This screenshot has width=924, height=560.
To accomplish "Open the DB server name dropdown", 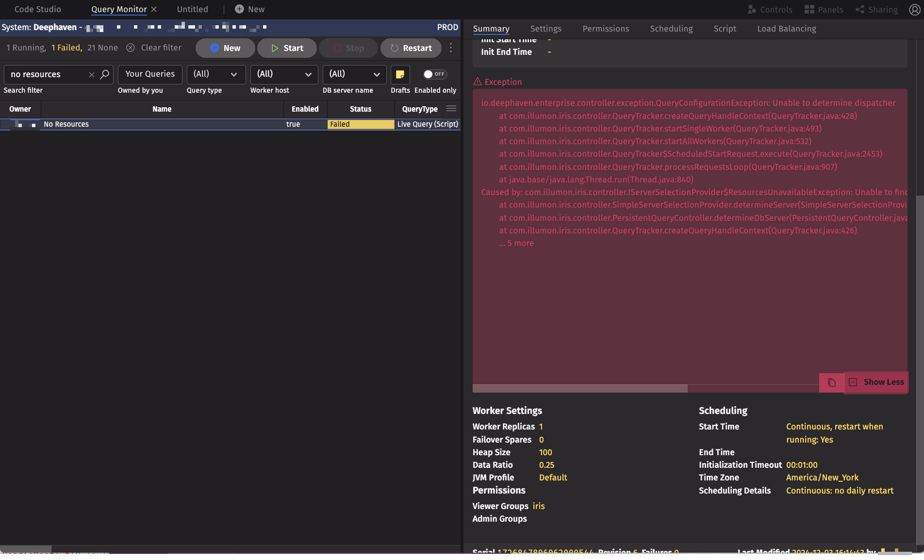I will click(354, 74).
